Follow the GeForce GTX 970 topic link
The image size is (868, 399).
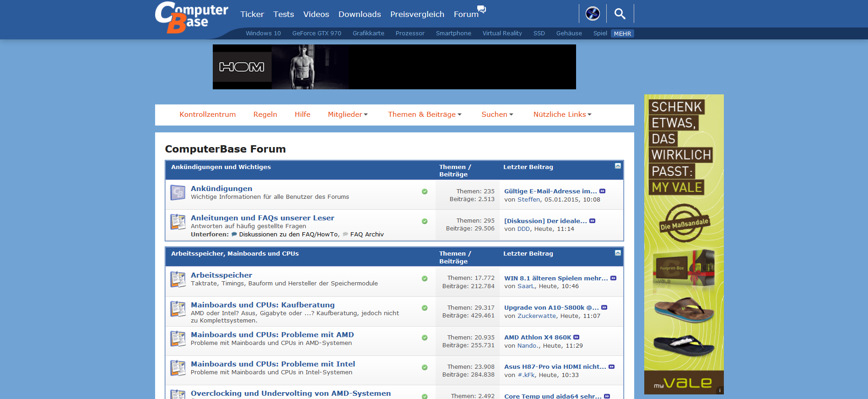pyautogui.click(x=317, y=33)
